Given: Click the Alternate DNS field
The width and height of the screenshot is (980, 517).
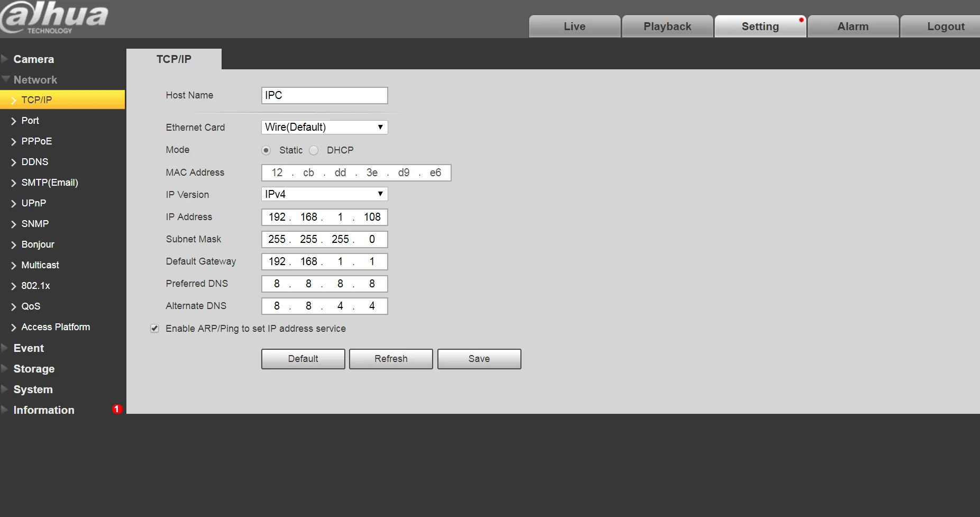Looking at the screenshot, I should click(324, 306).
